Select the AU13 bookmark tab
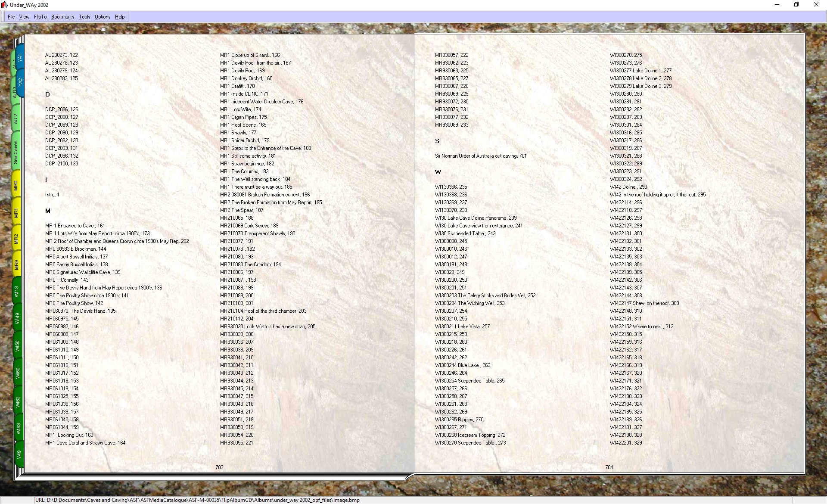 click(x=14, y=93)
